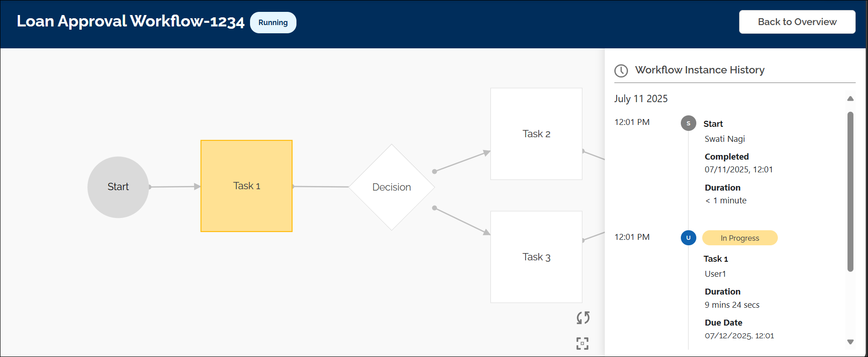Select the "S" Start event avatar
The image size is (868, 357).
pyautogui.click(x=688, y=123)
